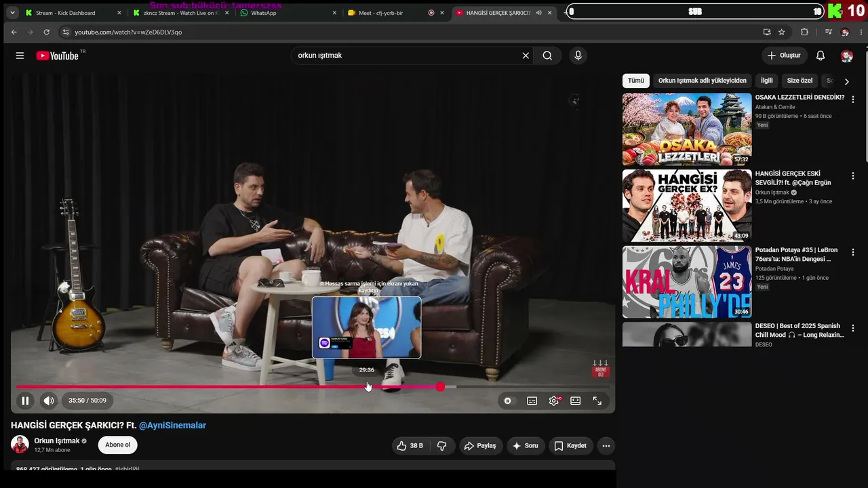Click the 35:50 / 50:09 time display
868x488 pixels.
[87, 401]
